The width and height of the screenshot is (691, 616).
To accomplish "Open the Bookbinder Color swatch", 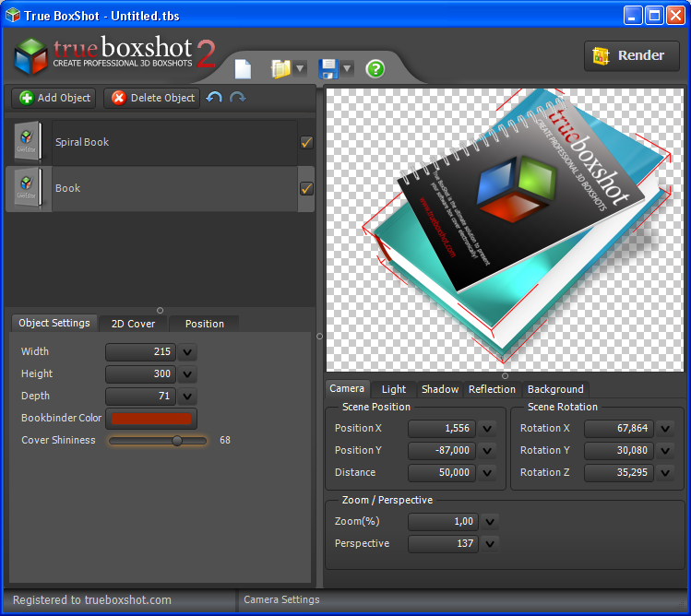I will tap(151, 419).
